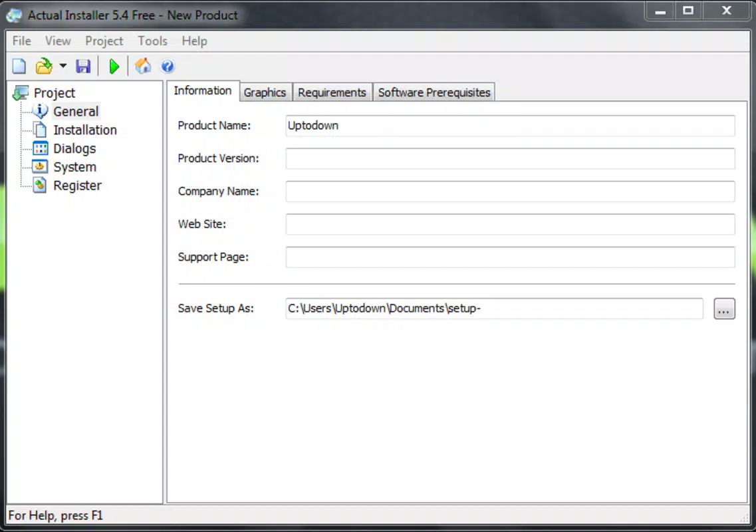Browse for setup location with the ... button
756x532 pixels.
[x=724, y=309]
